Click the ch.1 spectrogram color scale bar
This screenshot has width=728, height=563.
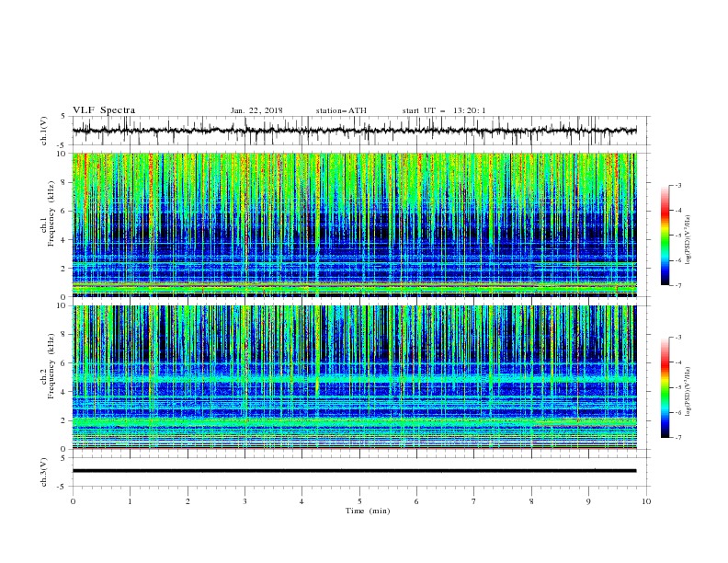pyautogui.click(x=665, y=236)
